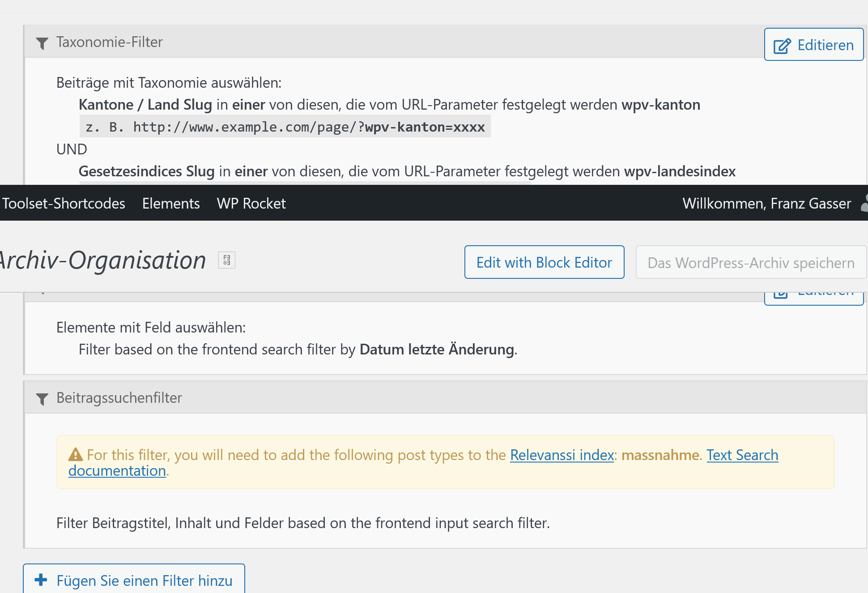
Task: Click the user avatar icon in admin bar
Action: coord(864,203)
